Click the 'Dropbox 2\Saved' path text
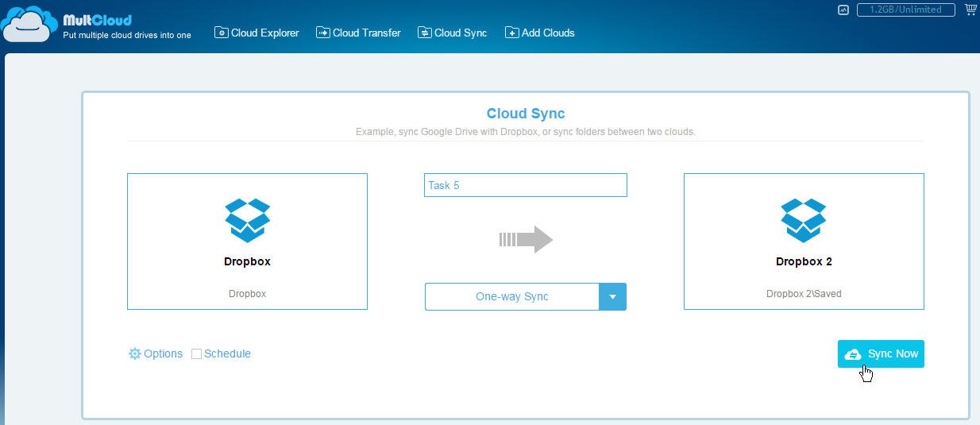The height and width of the screenshot is (425, 980). [x=804, y=293]
